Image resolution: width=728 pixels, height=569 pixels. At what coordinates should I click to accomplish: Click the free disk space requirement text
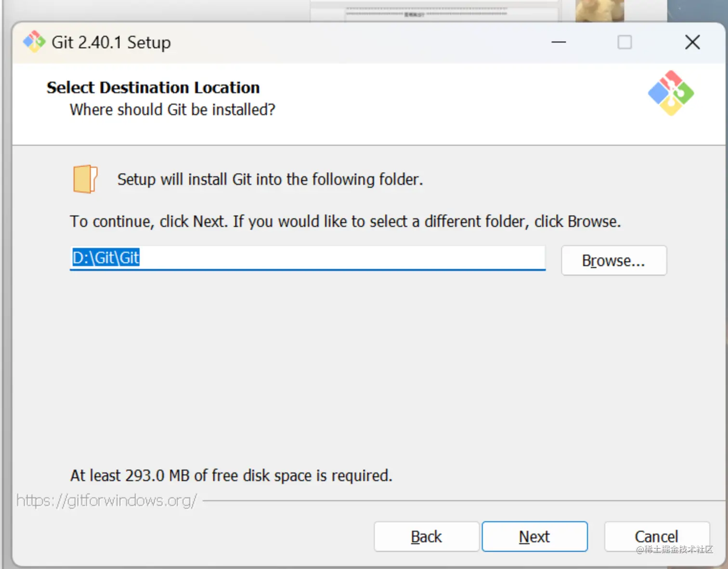(231, 476)
